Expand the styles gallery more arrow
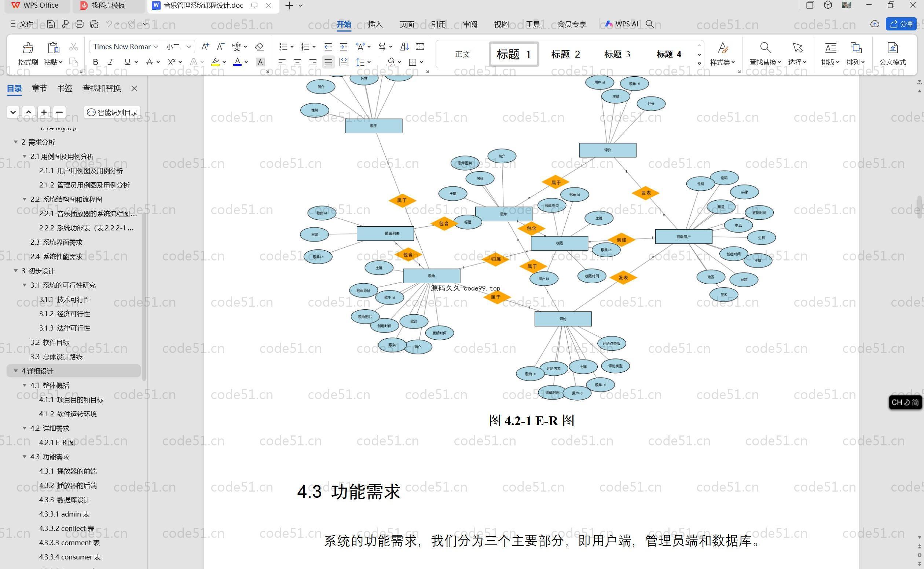The height and width of the screenshot is (569, 924). [x=700, y=63]
